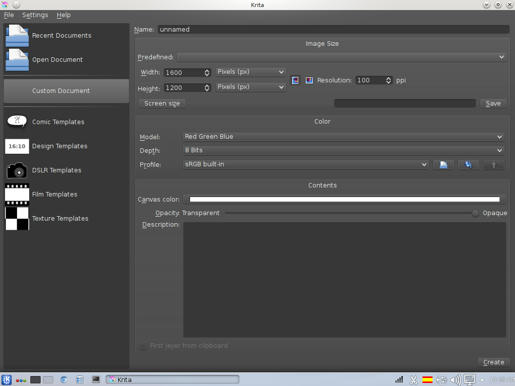This screenshot has width=515, height=386.
Task: Click the display monitor tray icon
Action: pyautogui.click(x=470, y=380)
